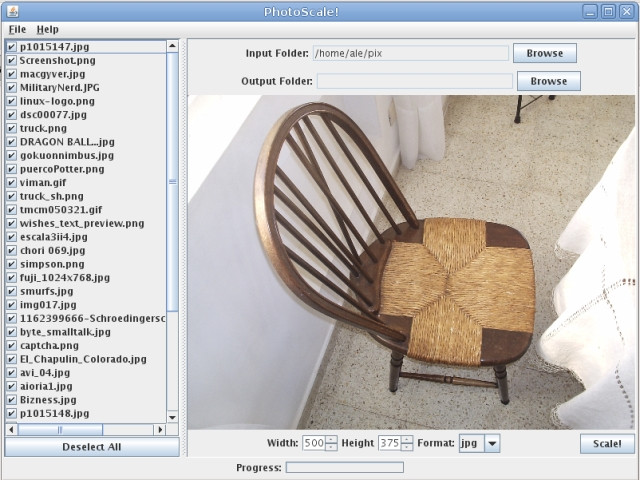Image resolution: width=640 pixels, height=480 pixels.
Task: Open the File menu
Action: click(17, 29)
